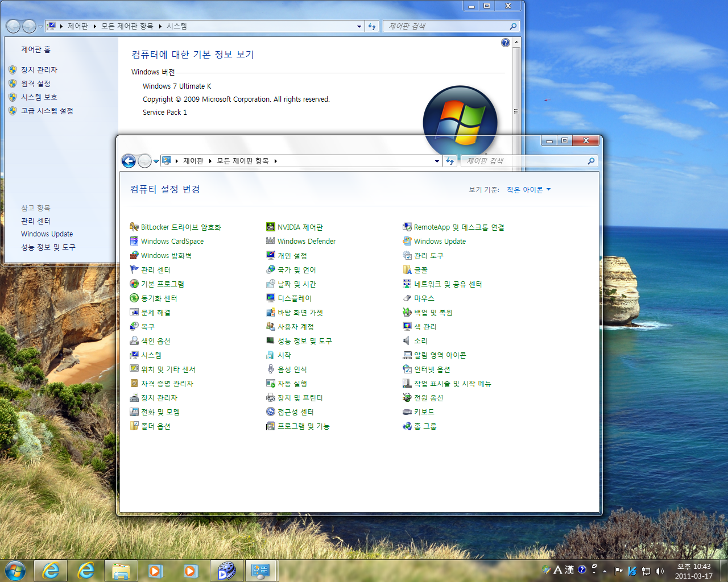The image size is (728, 582).
Task: Open recent pages dropdown beside forward button
Action: (156, 161)
